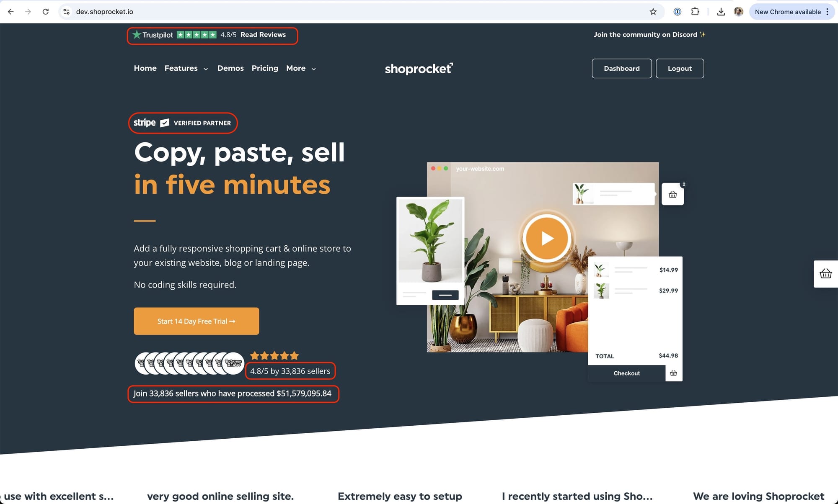This screenshot has width=838, height=504.
Task: Open the 1Password extension icon
Action: tap(677, 12)
